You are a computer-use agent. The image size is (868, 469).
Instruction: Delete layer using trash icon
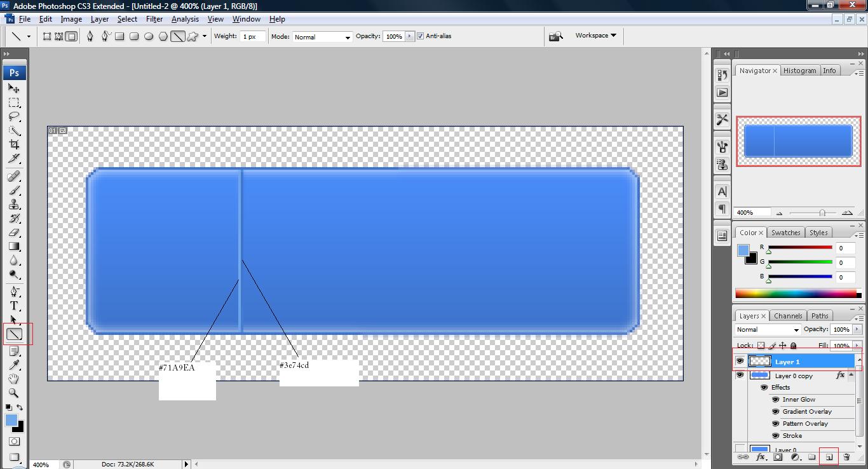(x=846, y=457)
